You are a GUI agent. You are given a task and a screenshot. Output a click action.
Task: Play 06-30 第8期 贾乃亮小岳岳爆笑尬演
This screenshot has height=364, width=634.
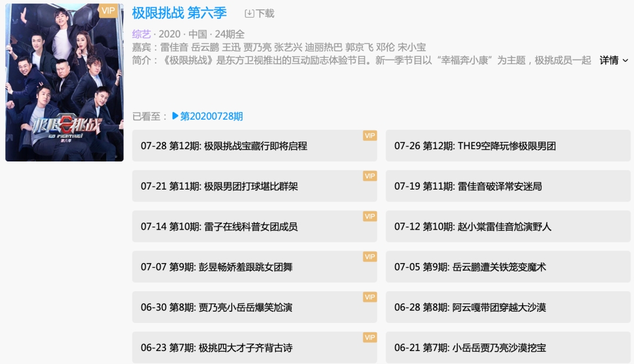[254, 307]
